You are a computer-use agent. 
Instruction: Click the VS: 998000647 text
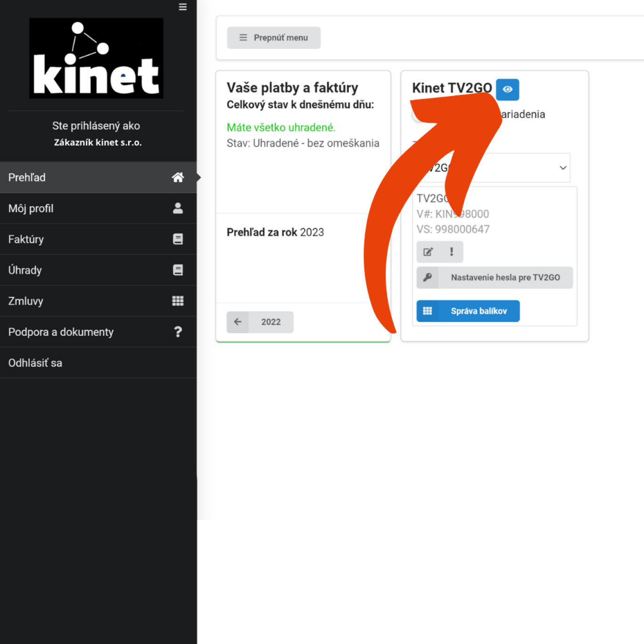pyautogui.click(x=453, y=230)
